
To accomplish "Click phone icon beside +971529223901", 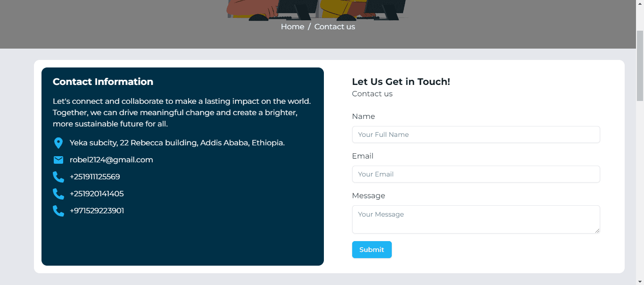I will (58, 211).
